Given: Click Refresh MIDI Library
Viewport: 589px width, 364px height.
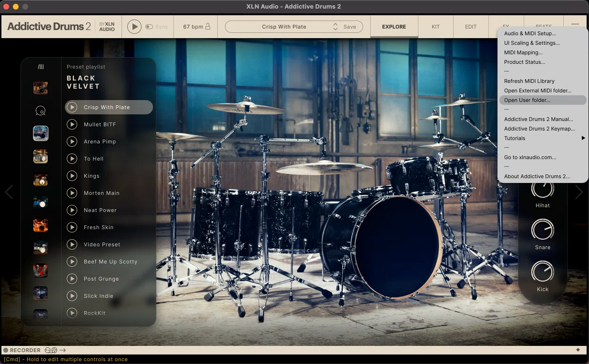Looking at the screenshot, I should tap(542, 81).
